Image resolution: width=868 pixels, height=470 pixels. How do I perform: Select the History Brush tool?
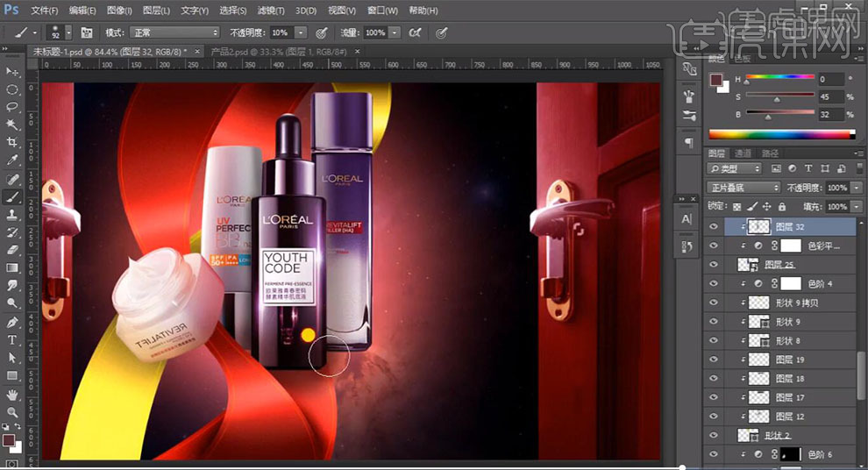(x=11, y=232)
